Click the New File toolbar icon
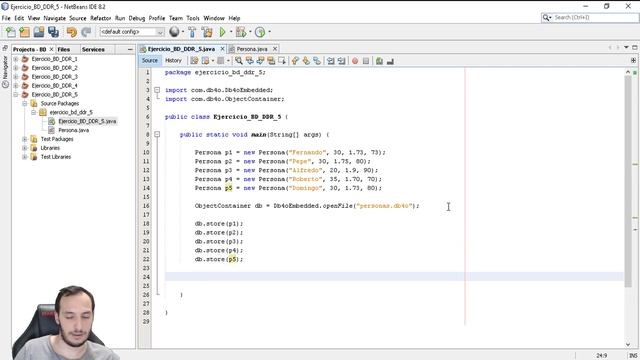 point(11,32)
